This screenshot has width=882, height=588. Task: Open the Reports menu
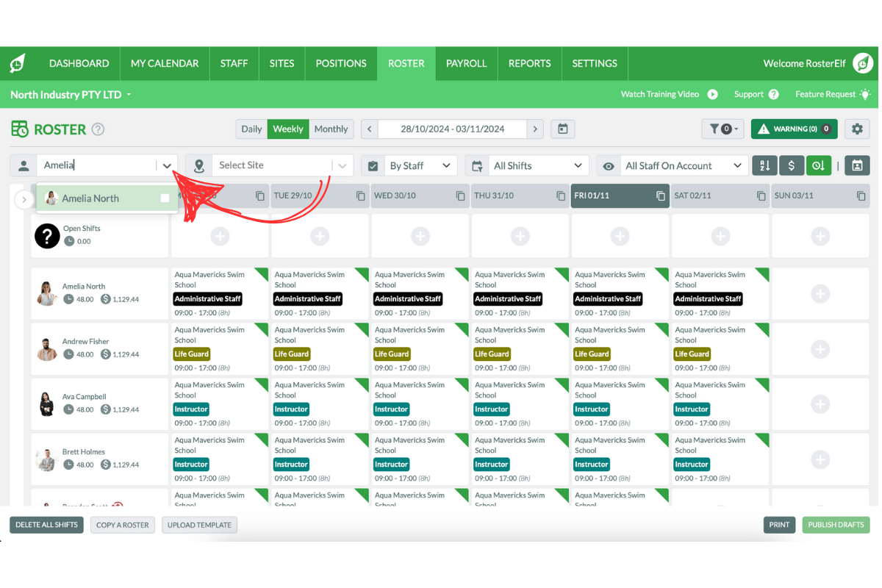pos(529,63)
